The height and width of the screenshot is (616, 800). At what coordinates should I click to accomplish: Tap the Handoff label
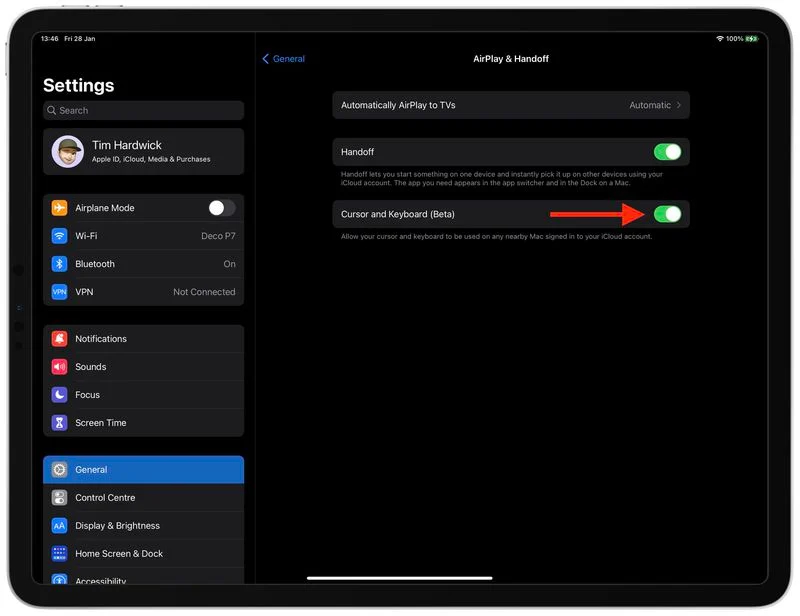pyautogui.click(x=357, y=152)
